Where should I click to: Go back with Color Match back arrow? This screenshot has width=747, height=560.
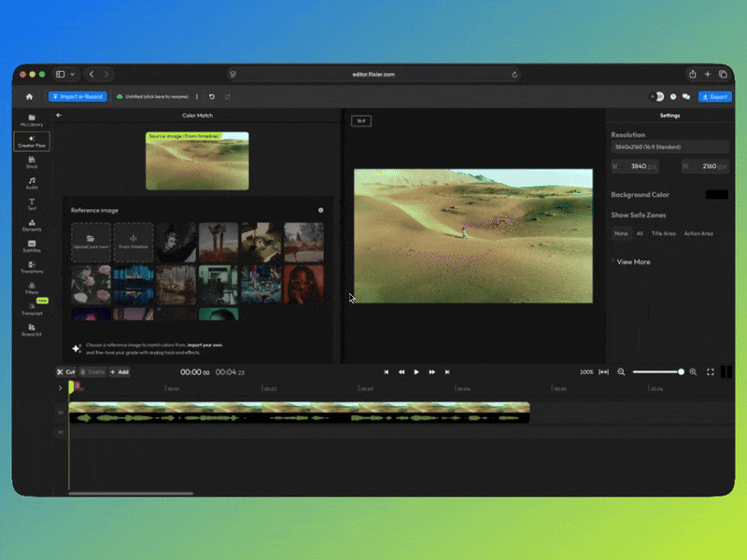(x=59, y=116)
